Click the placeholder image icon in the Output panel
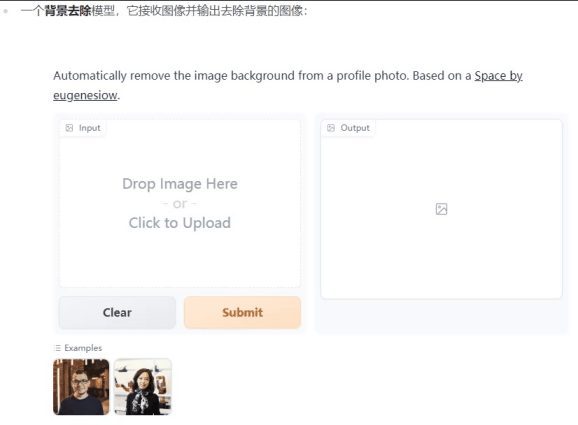The width and height of the screenshot is (578, 425). coord(441,209)
